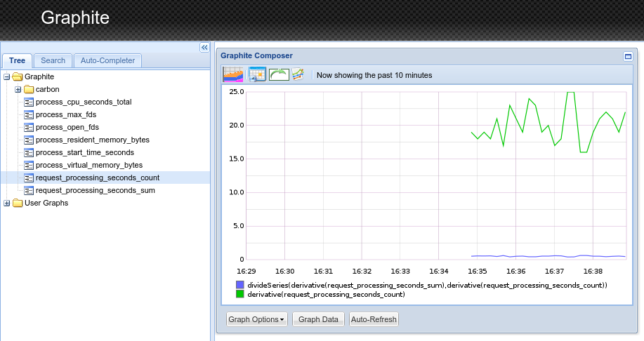Viewport: 644px width, 341px height.
Task: Click the request_processing_seconds_count metric icon
Action: pyautogui.click(x=29, y=178)
